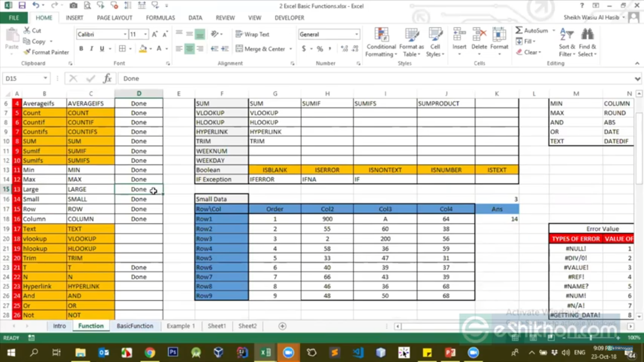This screenshot has height=362, width=644.
Task: Expand the General number format dropdown
Action: pyautogui.click(x=356, y=34)
